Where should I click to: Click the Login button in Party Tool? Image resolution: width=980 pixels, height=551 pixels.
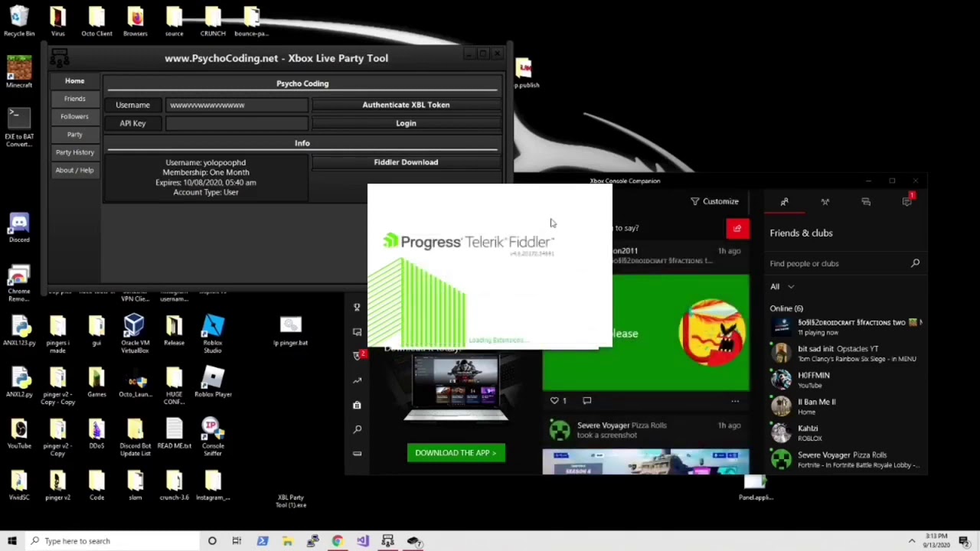(406, 123)
